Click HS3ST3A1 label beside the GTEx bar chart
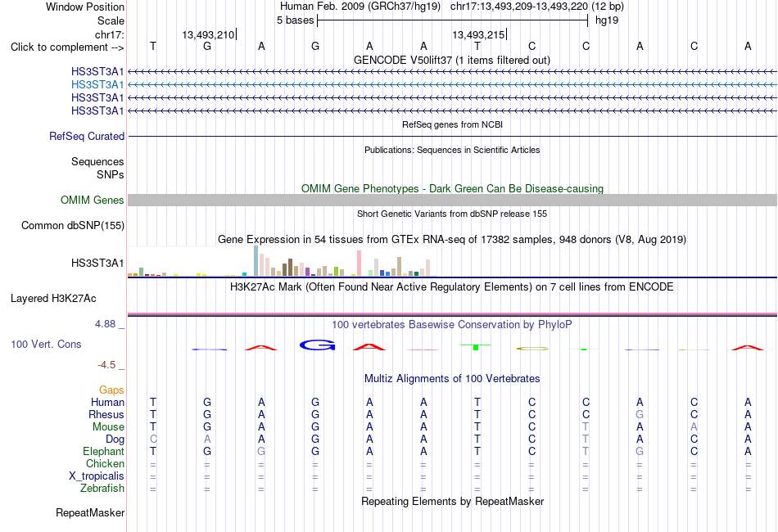 (97, 264)
